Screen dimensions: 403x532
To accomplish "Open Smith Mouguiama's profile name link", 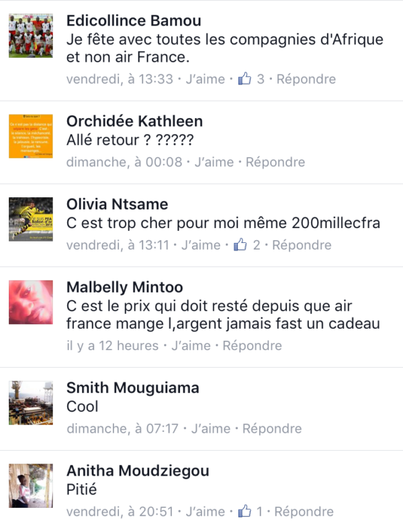I will (x=133, y=388).
